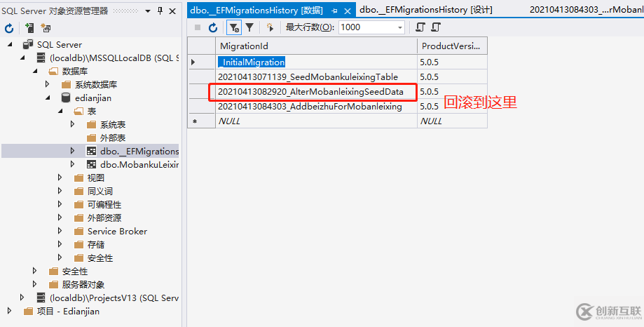Image resolution: width=644 pixels, height=327 pixels.
Task: Select the edianjian database icon
Action: tap(66, 98)
